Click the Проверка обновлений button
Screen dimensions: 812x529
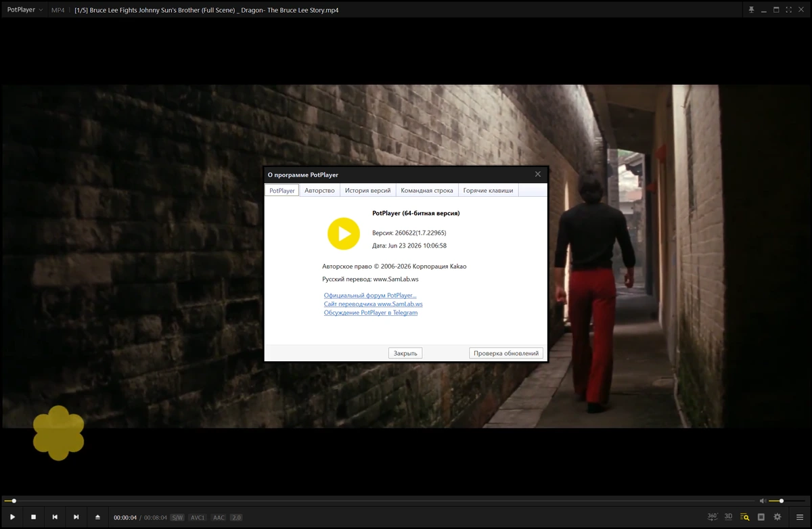506,353
